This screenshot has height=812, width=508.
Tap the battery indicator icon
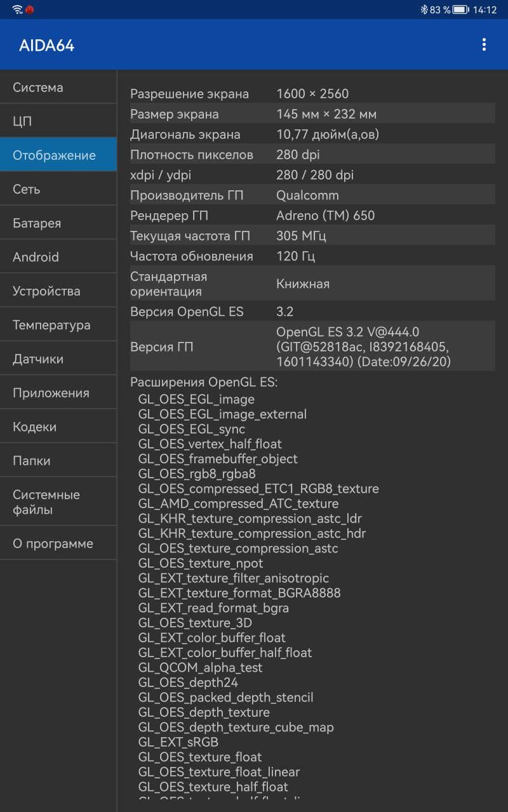[x=460, y=10]
